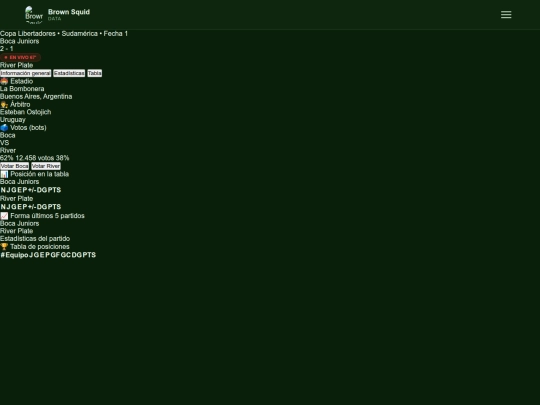This screenshot has width=540, height=405.
Task: Click the 'River Plate' team name under live badge
Action: (17, 65)
